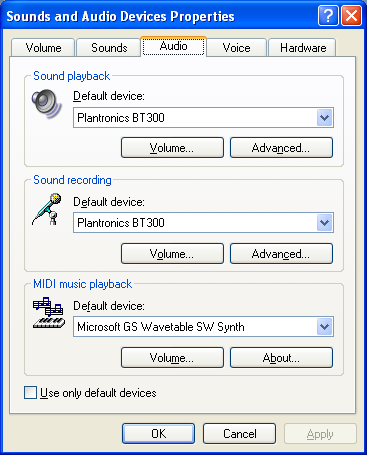
Task: Click Plantronics BT300 text in Sound playback field
Action: point(121,118)
